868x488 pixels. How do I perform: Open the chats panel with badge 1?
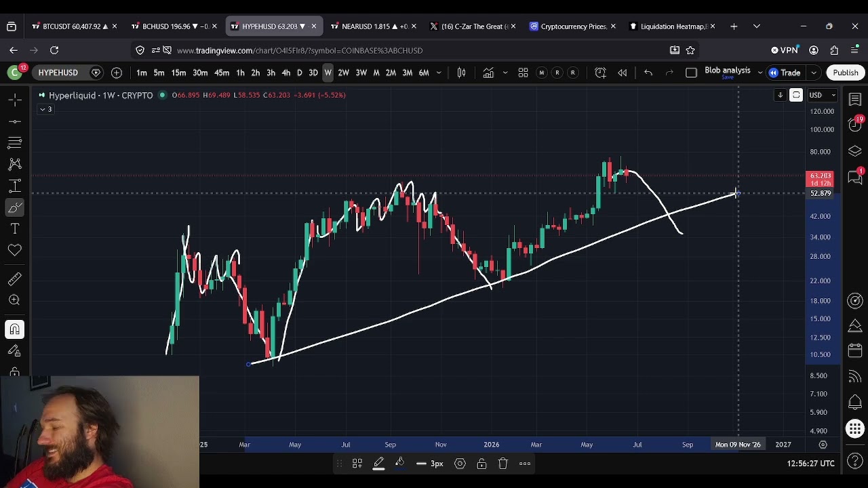855,176
